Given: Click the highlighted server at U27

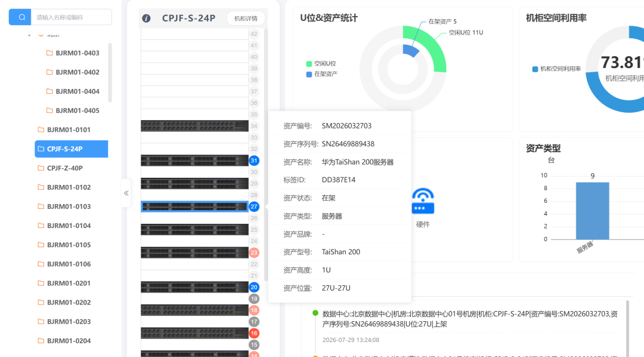Looking at the screenshot, I should (194, 207).
